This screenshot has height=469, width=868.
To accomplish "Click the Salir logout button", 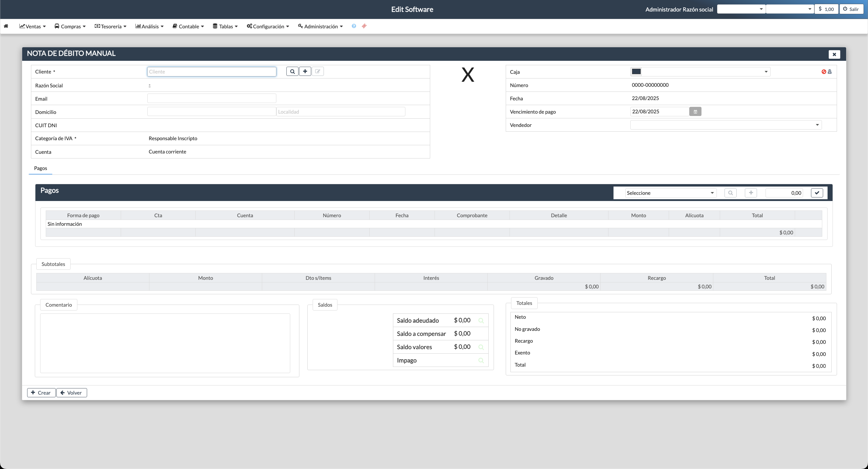I will pyautogui.click(x=851, y=9).
